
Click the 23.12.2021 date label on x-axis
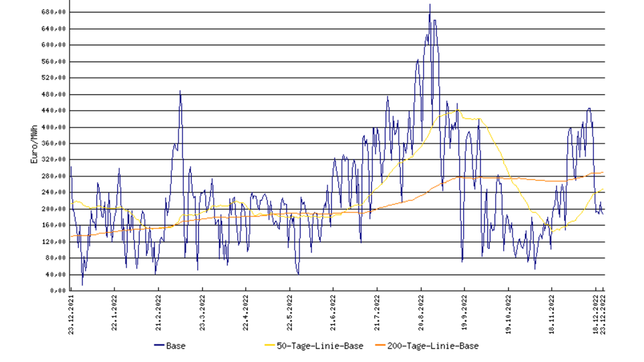pos(71,314)
